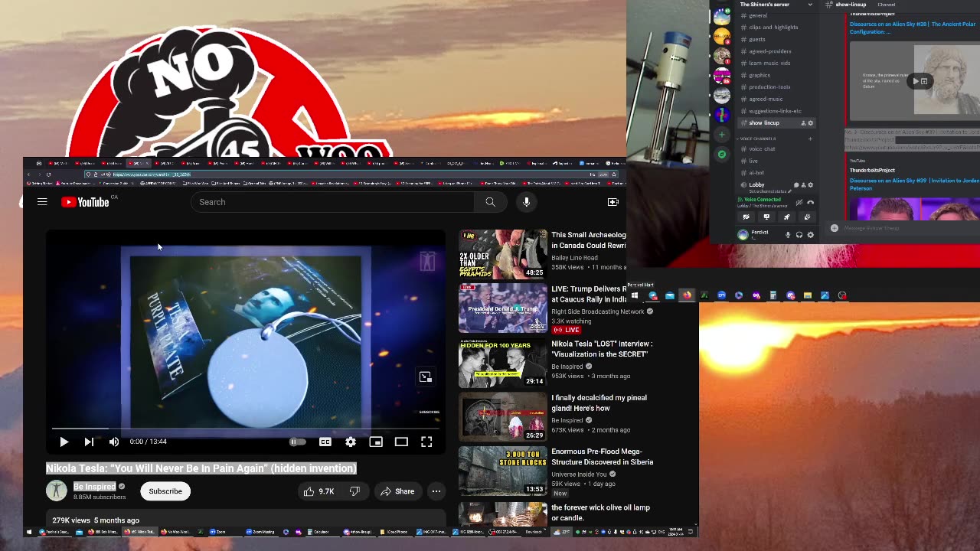Screen dimensions: 980x551
Task: Open Discord channel production-tools
Action: click(x=769, y=87)
